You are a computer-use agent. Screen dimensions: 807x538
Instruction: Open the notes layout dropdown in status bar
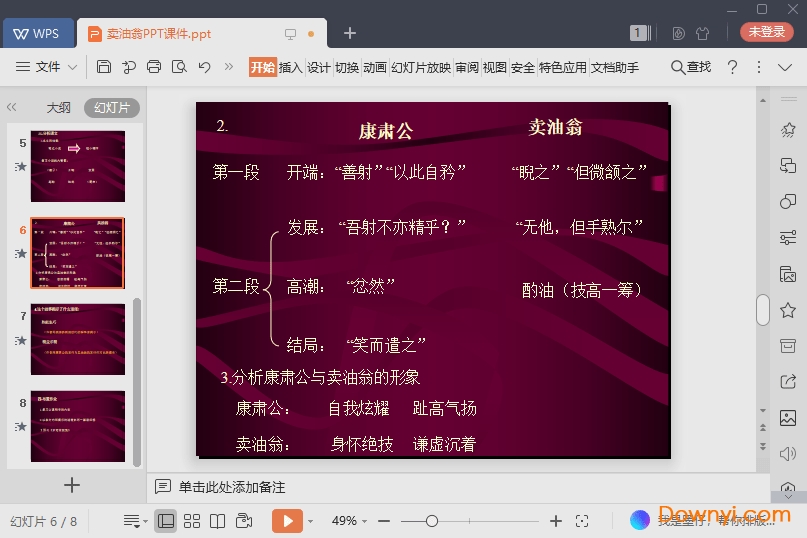click(x=135, y=521)
